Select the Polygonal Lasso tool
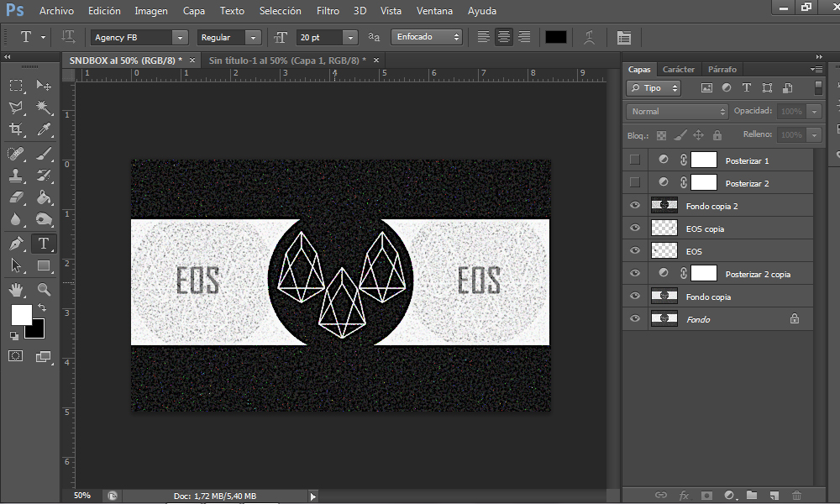840x504 pixels. [x=16, y=108]
